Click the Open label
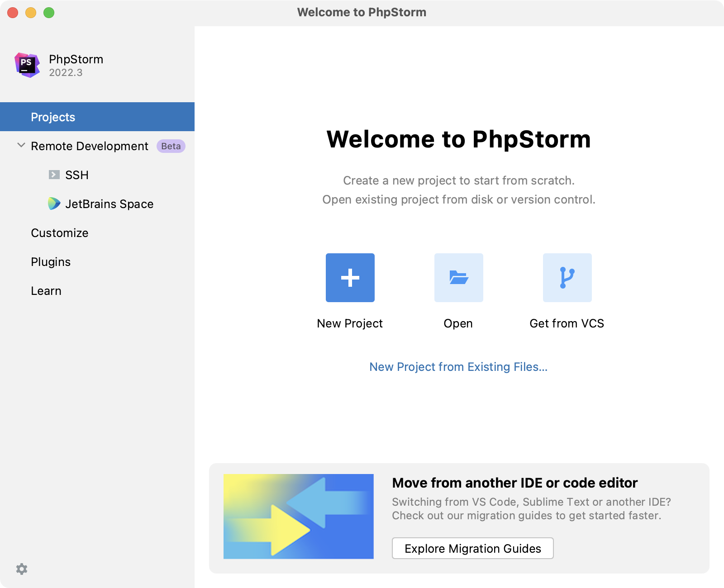The image size is (724, 588). (x=458, y=323)
